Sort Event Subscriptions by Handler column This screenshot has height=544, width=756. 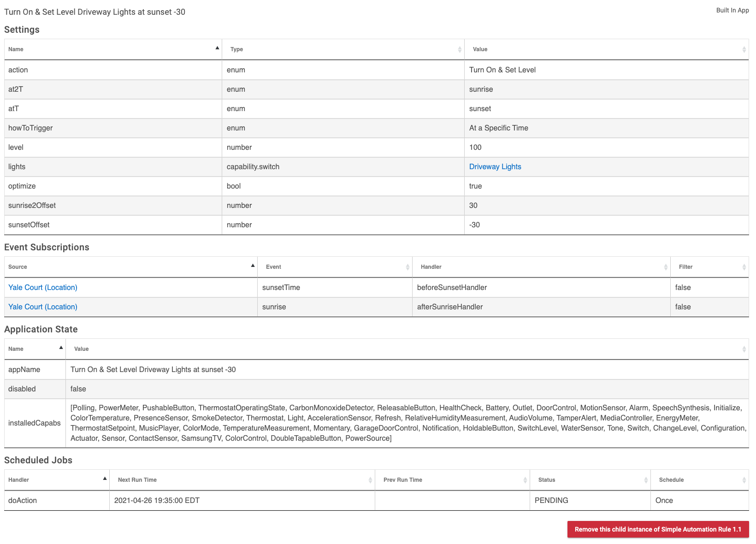click(x=541, y=267)
